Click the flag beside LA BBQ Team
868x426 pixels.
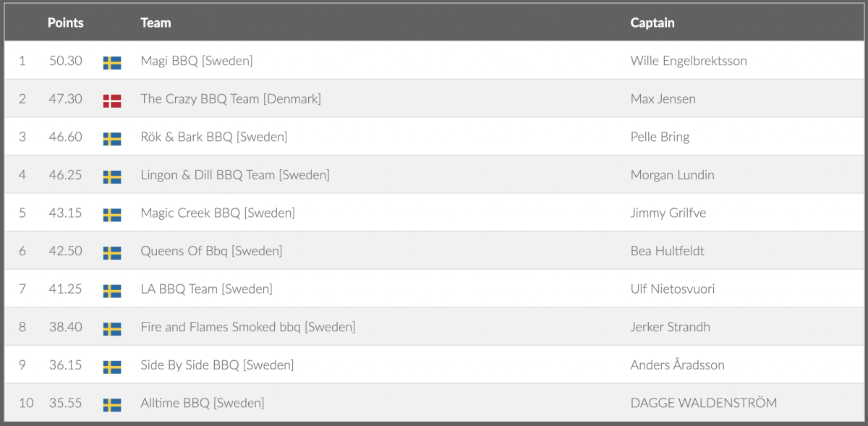click(x=112, y=291)
